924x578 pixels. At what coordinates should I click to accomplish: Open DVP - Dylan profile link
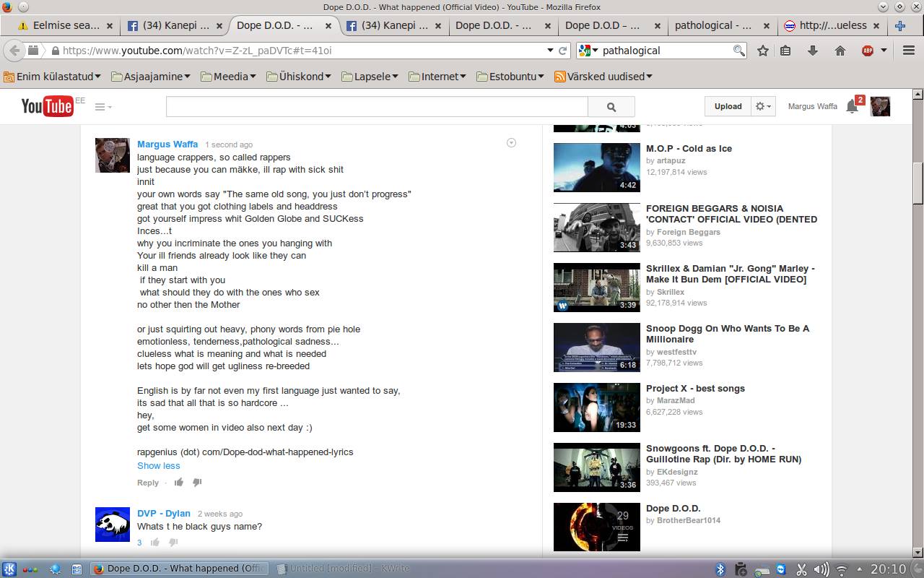click(164, 514)
